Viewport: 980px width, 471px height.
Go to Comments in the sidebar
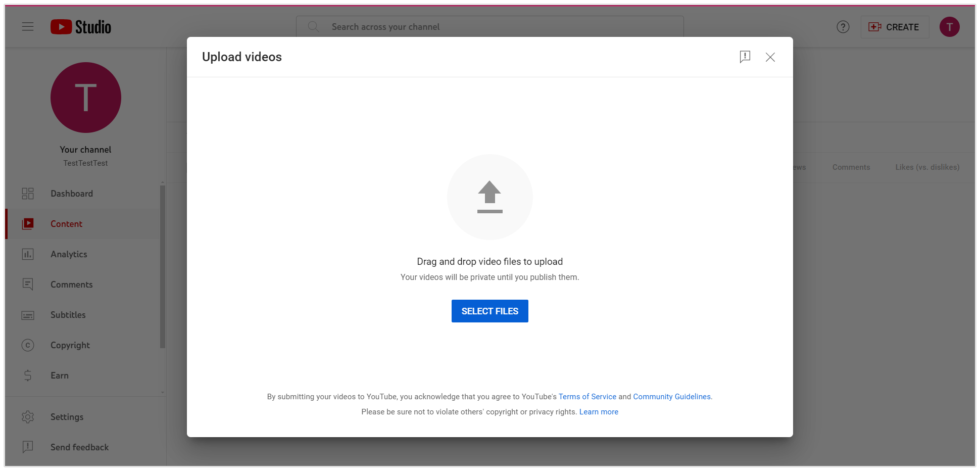[71, 285]
